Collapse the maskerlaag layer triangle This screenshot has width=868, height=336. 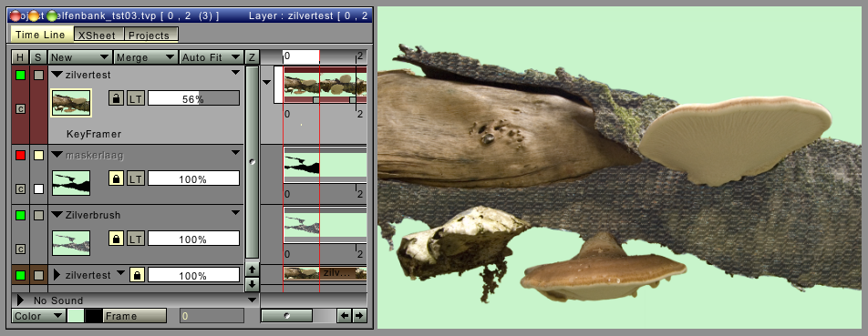(x=57, y=155)
